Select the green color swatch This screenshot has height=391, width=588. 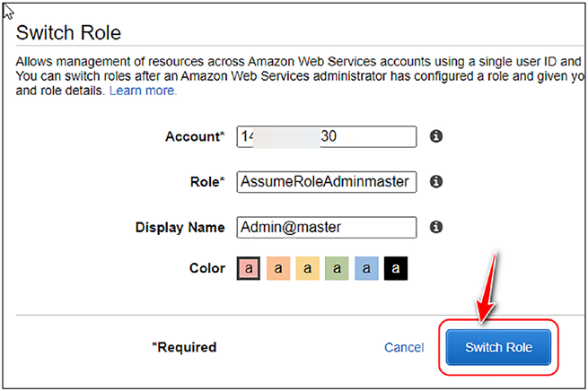pos(337,268)
